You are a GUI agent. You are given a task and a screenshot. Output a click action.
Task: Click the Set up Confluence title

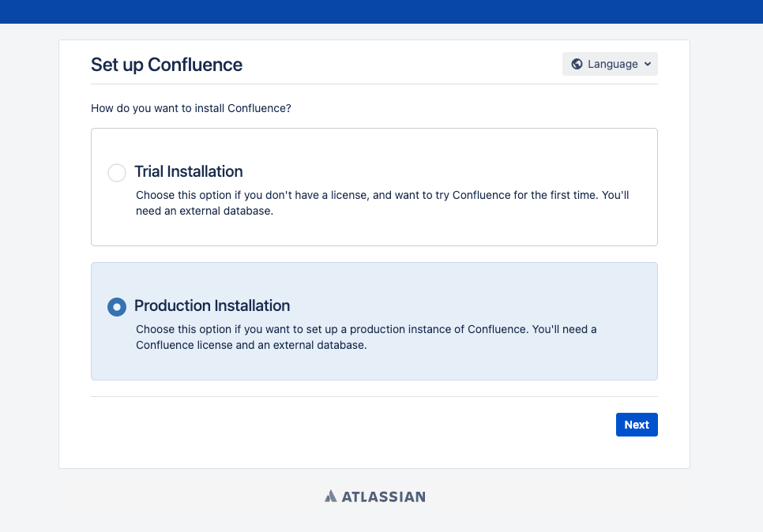[x=167, y=65]
